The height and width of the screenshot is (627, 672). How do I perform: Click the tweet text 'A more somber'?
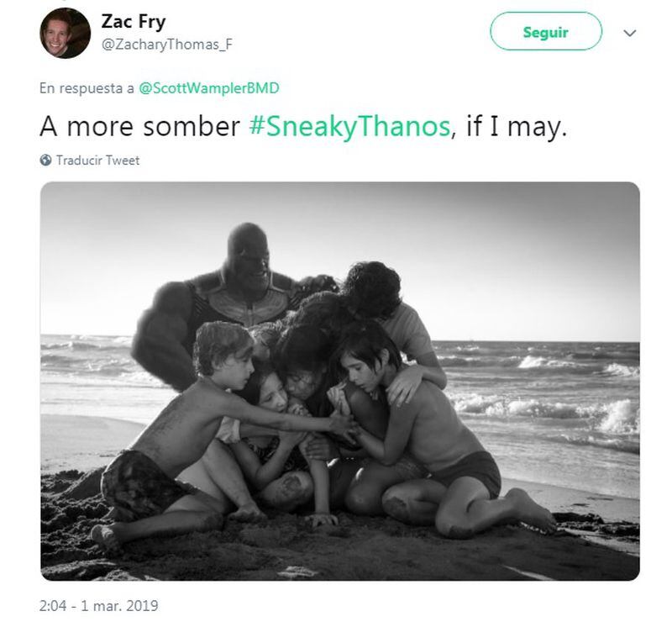pos(139,127)
